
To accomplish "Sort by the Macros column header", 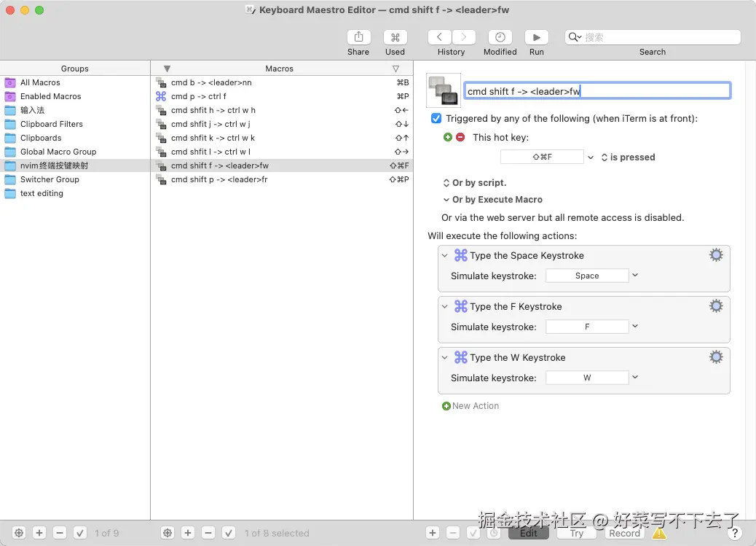I will coord(279,69).
